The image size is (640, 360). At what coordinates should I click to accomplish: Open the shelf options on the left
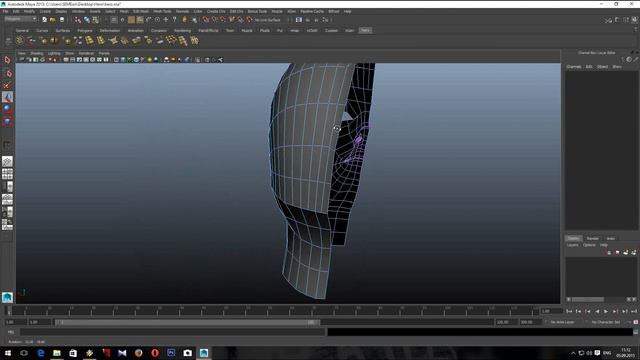coord(8,41)
